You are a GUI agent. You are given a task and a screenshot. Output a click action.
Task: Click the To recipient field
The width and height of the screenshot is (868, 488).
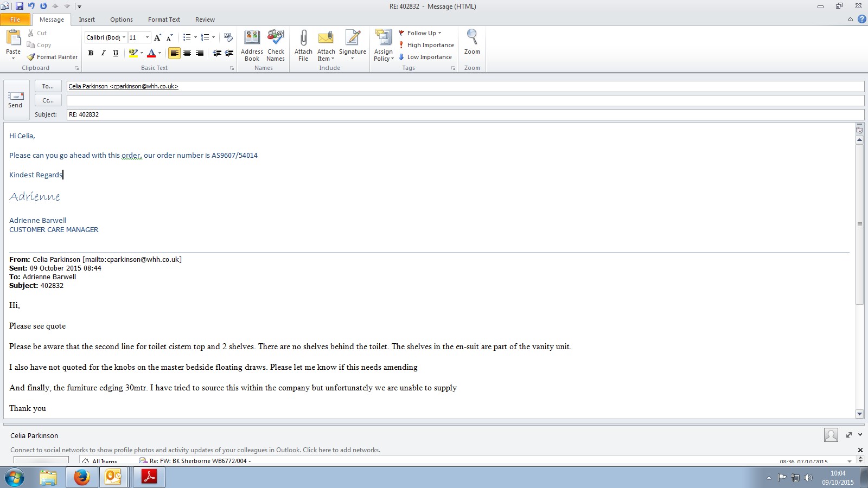pyautogui.click(x=465, y=86)
